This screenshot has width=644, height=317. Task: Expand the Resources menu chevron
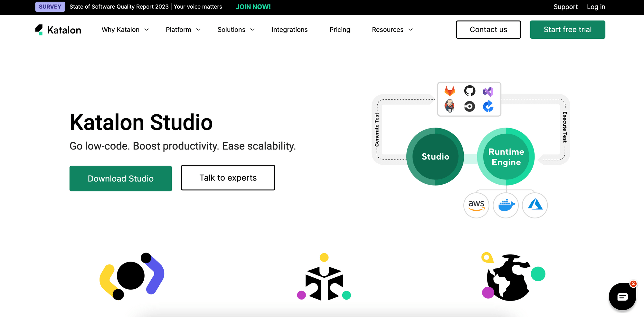click(411, 30)
